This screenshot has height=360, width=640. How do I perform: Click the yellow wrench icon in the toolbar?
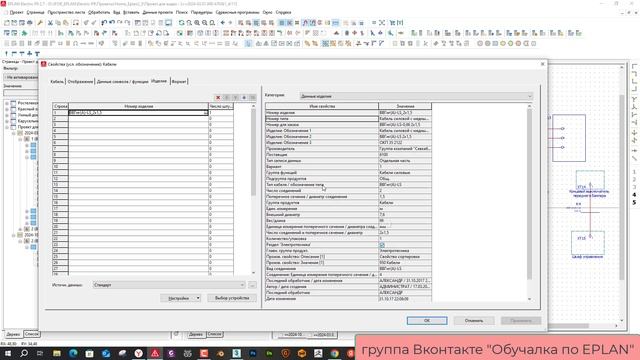pos(40,23)
